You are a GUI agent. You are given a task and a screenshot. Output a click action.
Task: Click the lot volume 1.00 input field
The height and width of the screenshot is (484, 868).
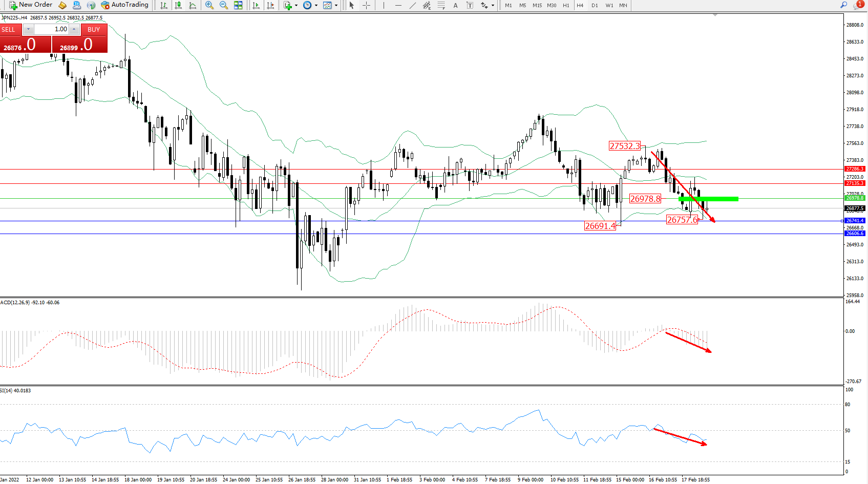pos(52,29)
